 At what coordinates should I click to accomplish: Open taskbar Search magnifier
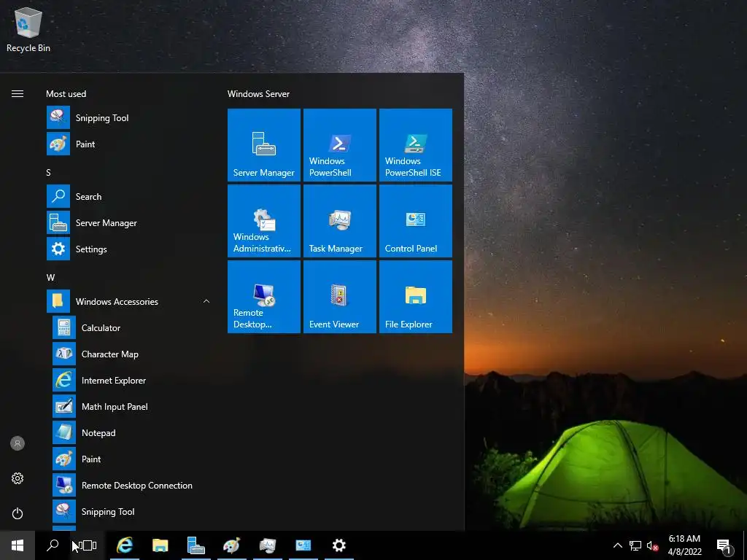[x=53, y=545]
